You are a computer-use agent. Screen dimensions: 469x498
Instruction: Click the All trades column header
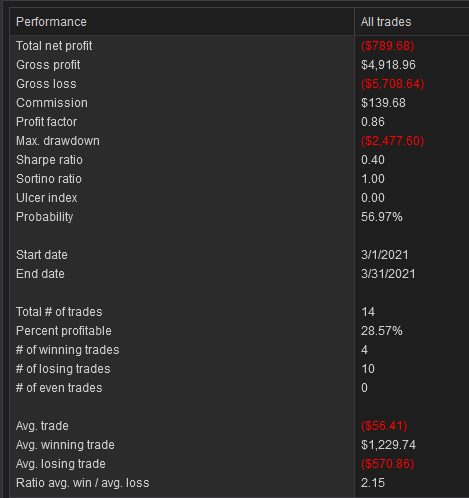(x=412, y=22)
